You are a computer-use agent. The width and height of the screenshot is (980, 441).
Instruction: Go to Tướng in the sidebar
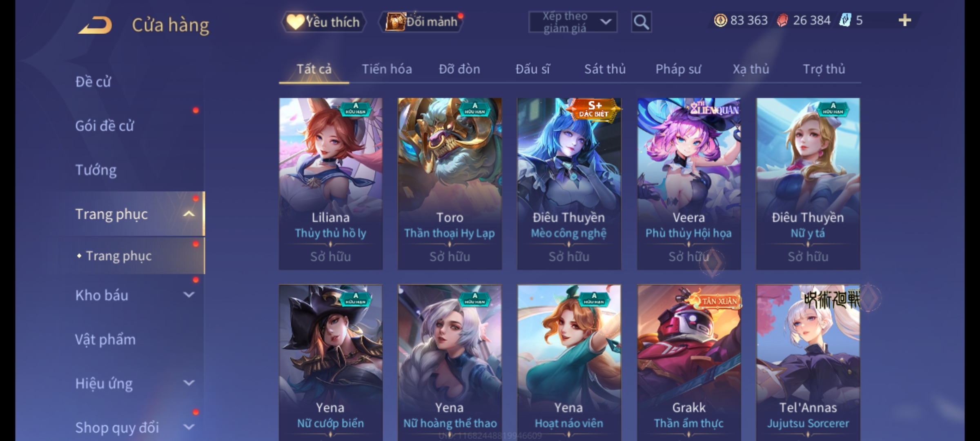(96, 170)
